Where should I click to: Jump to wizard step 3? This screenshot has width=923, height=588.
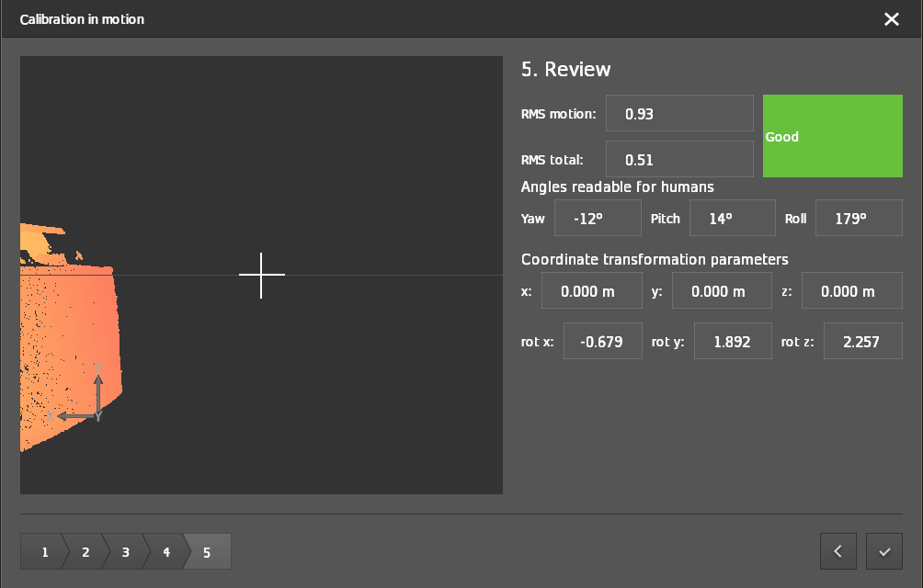point(125,552)
